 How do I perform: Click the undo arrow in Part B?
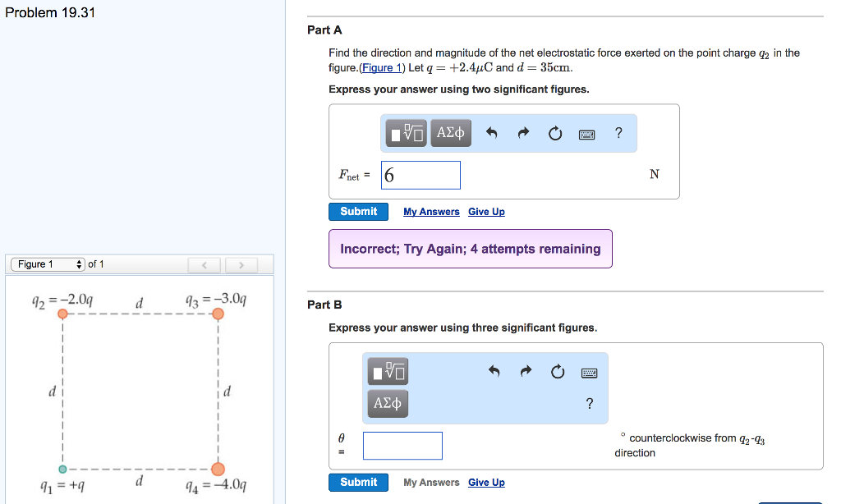point(494,372)
